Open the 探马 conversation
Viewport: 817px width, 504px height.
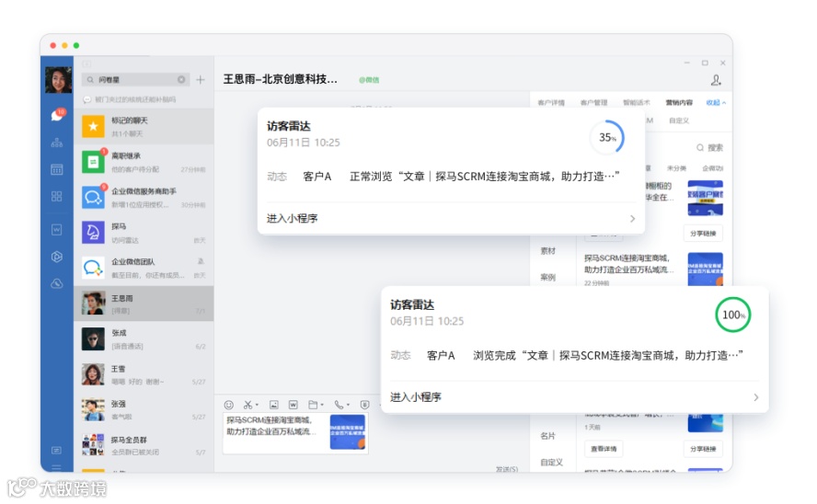pyautogui.click(x=144, y=233)
